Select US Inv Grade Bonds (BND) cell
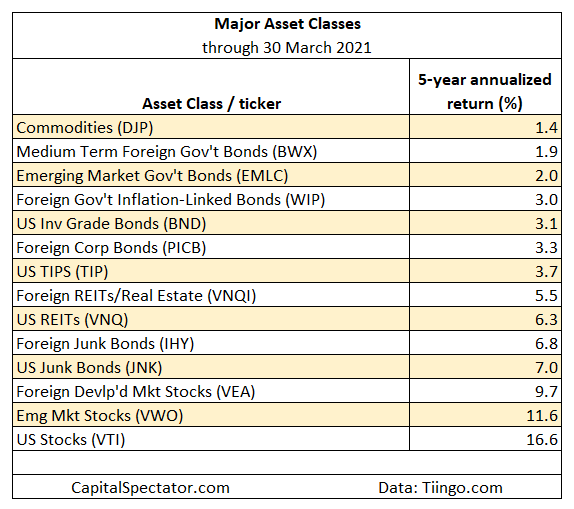The image size is (574, 509). (211, 223)
